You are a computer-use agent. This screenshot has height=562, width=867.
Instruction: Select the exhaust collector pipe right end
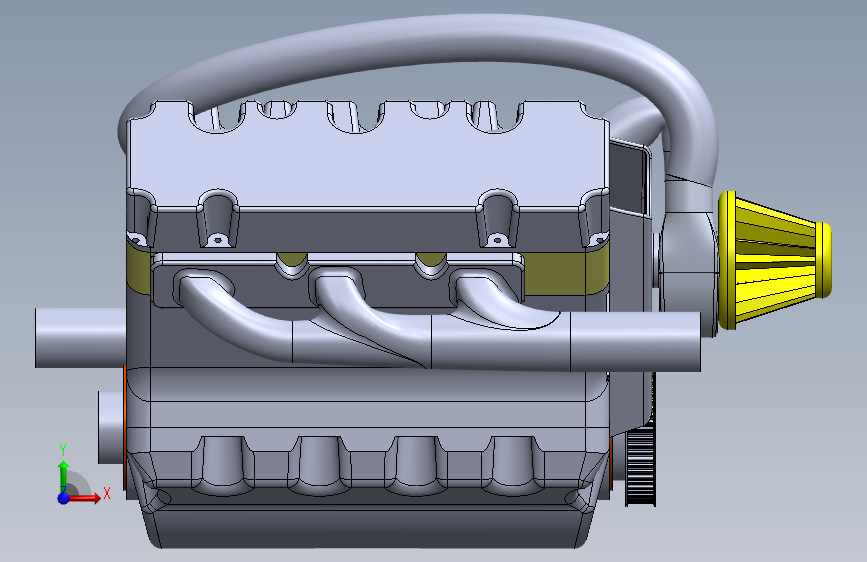(x=636, y=341)
